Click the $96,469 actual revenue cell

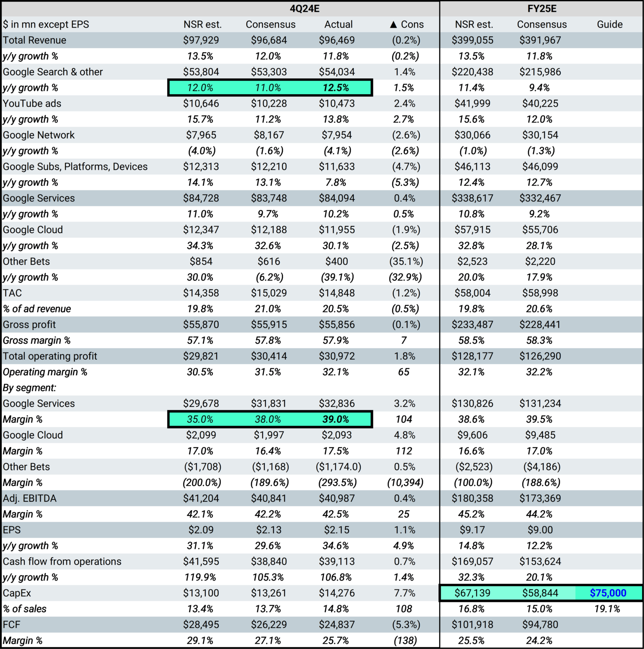336,40
